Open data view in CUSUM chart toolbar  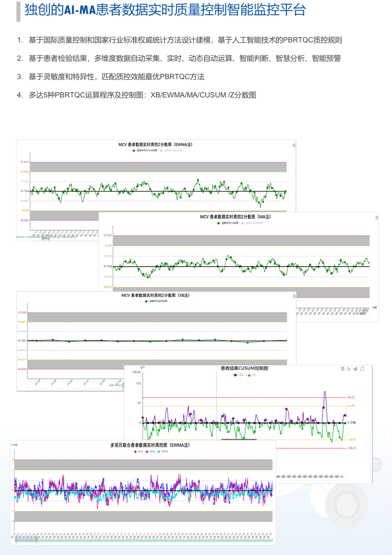(x=342, y=369)
